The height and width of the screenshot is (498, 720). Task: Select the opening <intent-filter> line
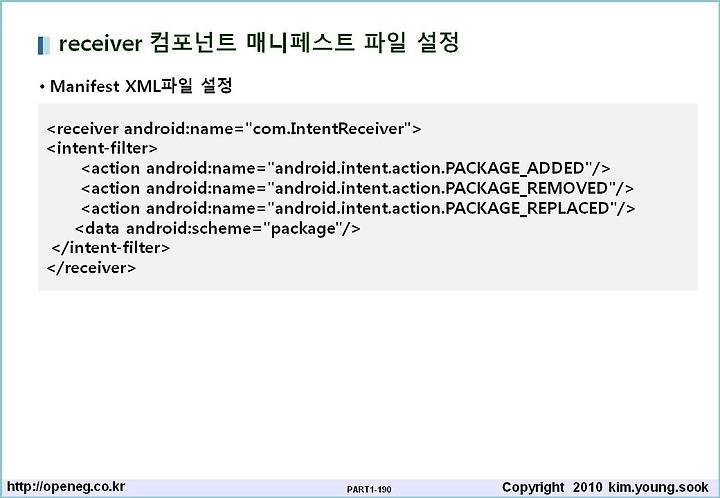[102, 148]
